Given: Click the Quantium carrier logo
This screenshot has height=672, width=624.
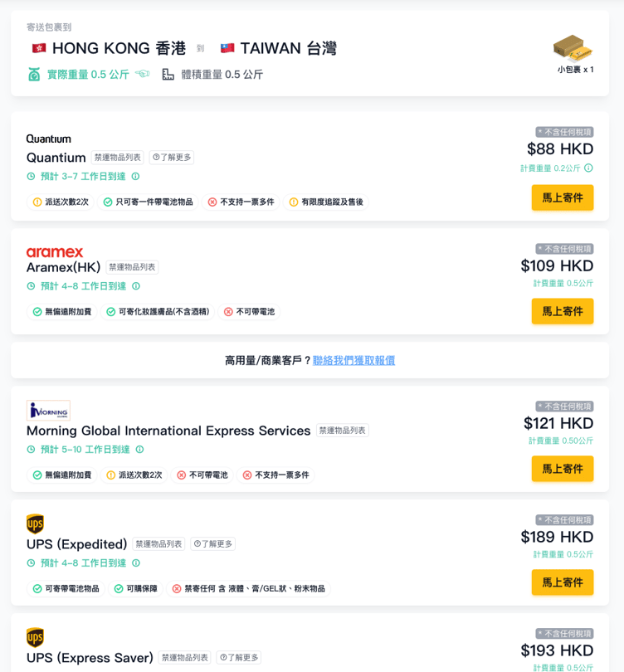Looking at the screenshot, I should (49, 139).
